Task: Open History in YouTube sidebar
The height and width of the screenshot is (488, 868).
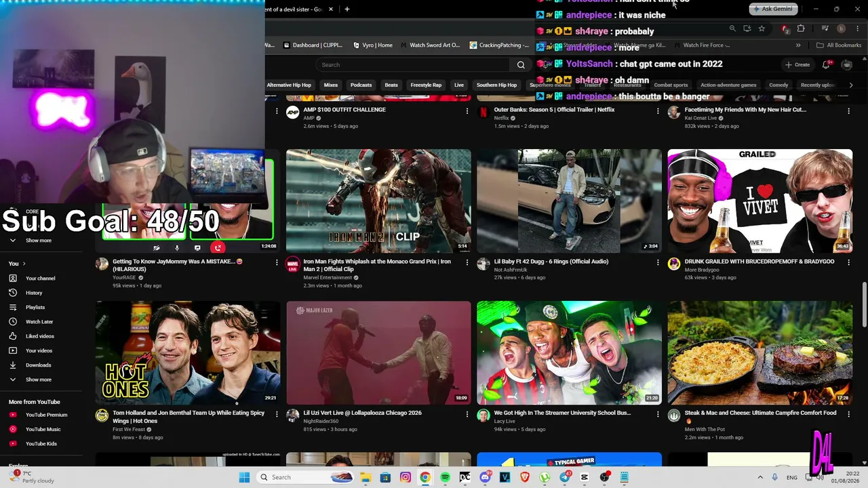Action: pos(34,293)
